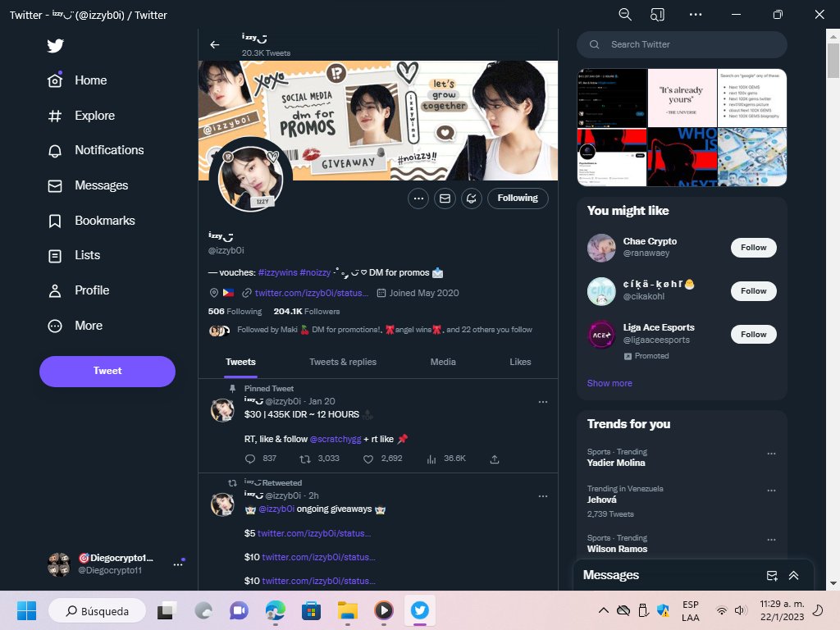
Task: Follow cika-kohl account
Action: (x=753, y=291)
